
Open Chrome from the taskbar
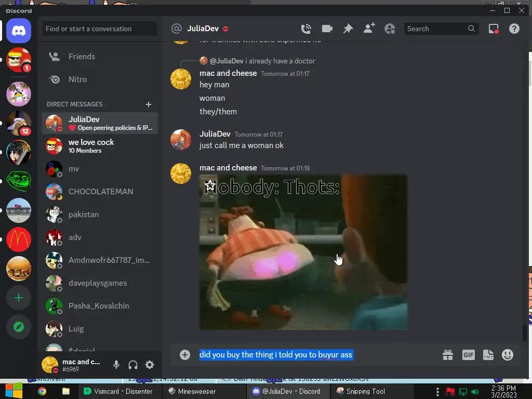[x=42, y=391]
